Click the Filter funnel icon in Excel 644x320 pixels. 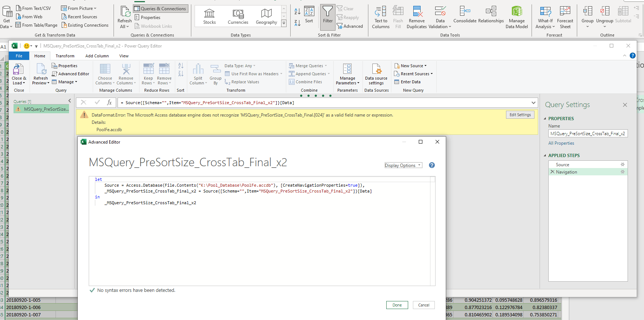(328, 12)
